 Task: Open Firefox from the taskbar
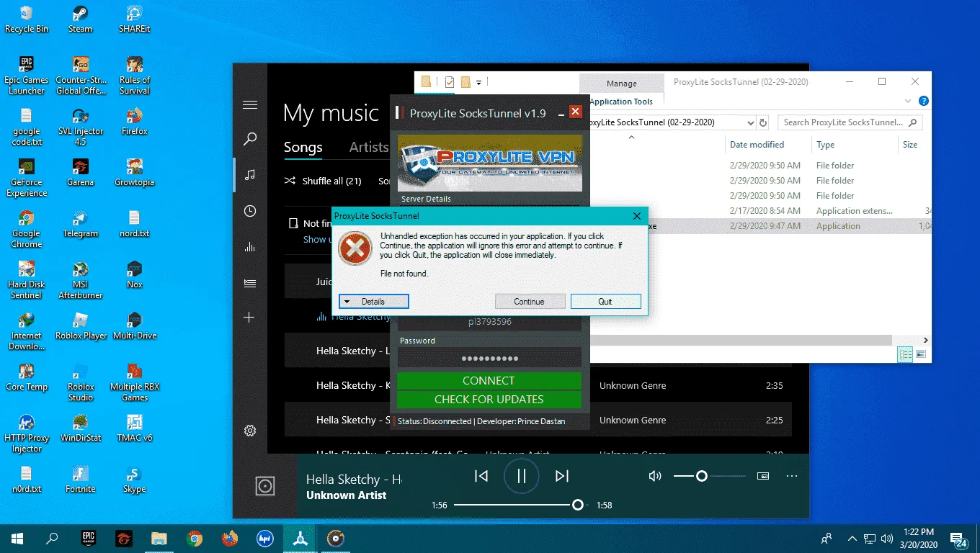pos(230,538)
